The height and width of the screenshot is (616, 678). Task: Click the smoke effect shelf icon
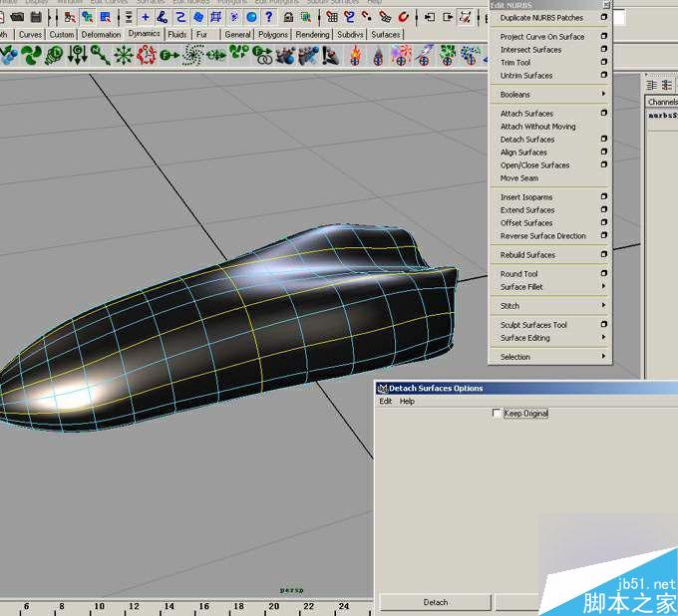378,56
